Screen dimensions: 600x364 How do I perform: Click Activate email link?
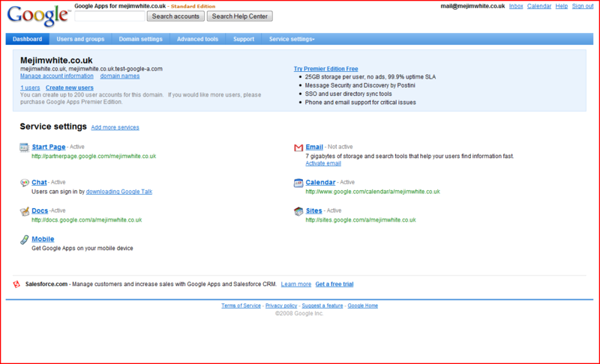click(323, 163)
